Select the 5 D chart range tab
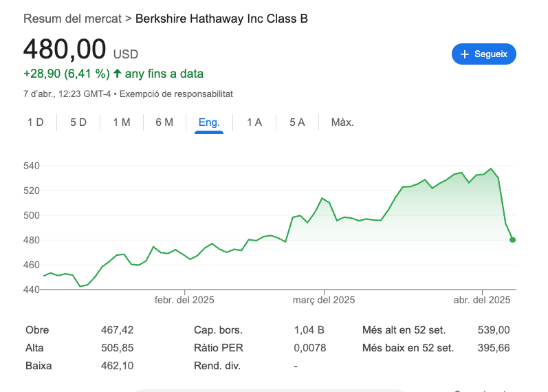The width and height of the screenshot is (548, 392). click(x=78, y=122)
